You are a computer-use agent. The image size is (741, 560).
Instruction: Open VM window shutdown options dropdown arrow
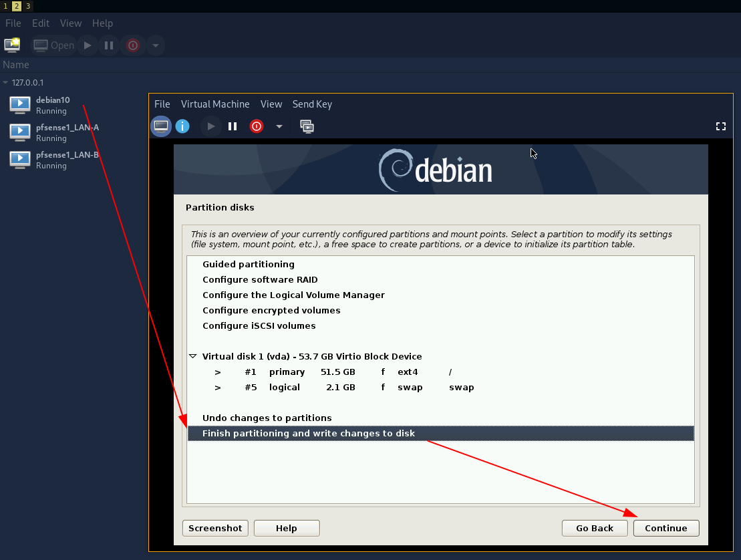279,127
